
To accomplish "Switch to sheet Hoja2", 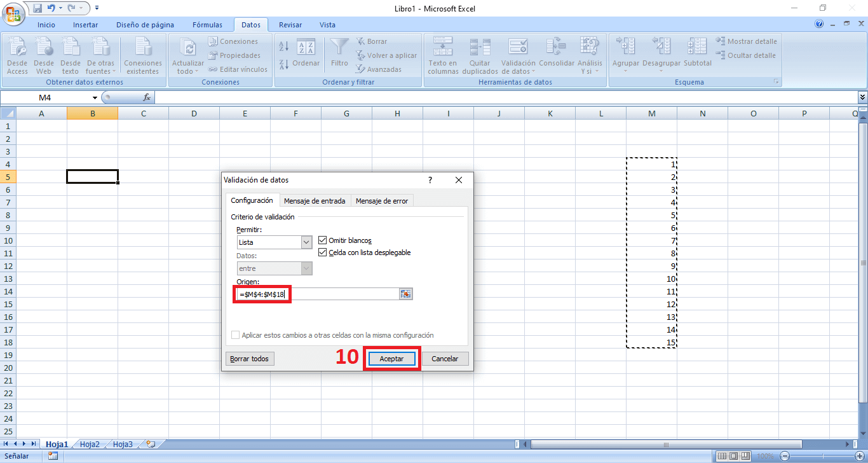I will [90, 445].
